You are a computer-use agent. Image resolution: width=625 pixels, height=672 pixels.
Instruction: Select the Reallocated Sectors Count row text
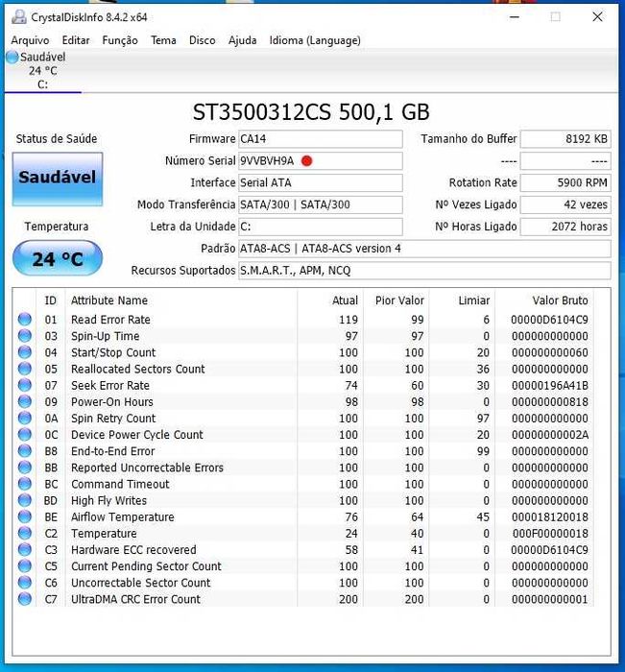(138, 369)
